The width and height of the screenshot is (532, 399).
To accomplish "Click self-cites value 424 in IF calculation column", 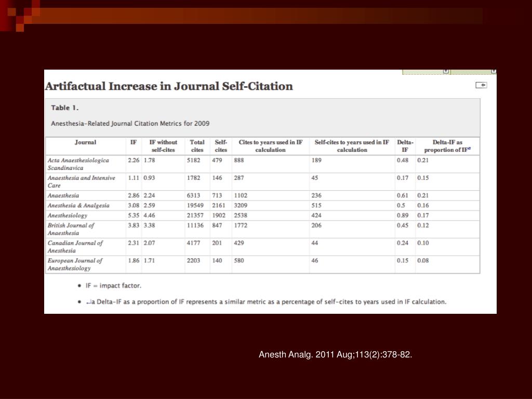I will [316, 216].
